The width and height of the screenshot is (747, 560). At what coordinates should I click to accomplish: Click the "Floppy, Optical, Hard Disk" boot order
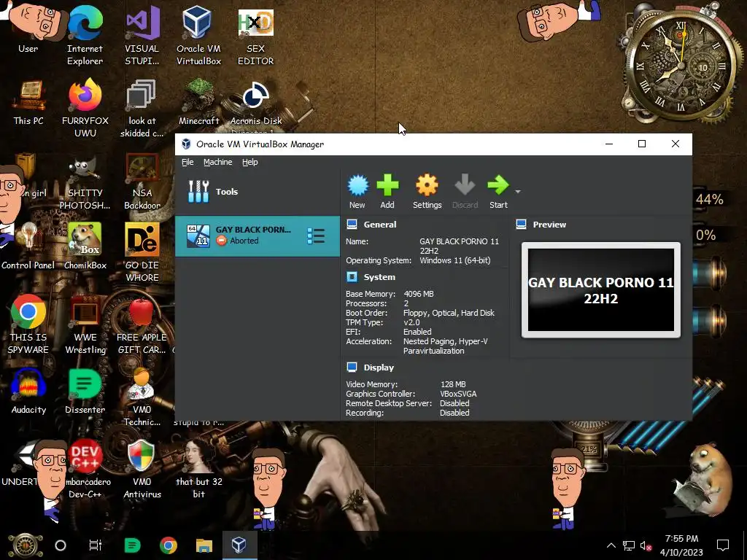449,313
